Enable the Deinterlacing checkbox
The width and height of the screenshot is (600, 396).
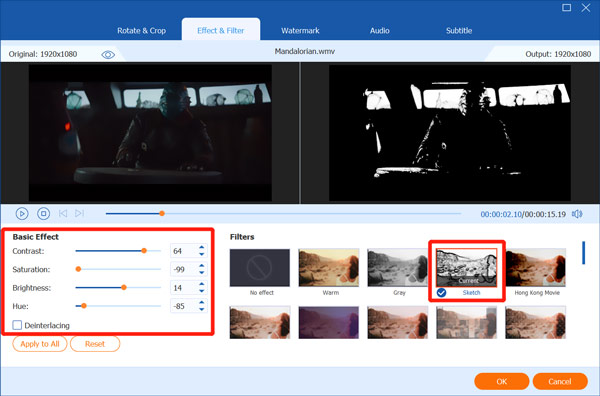(17, 325)
